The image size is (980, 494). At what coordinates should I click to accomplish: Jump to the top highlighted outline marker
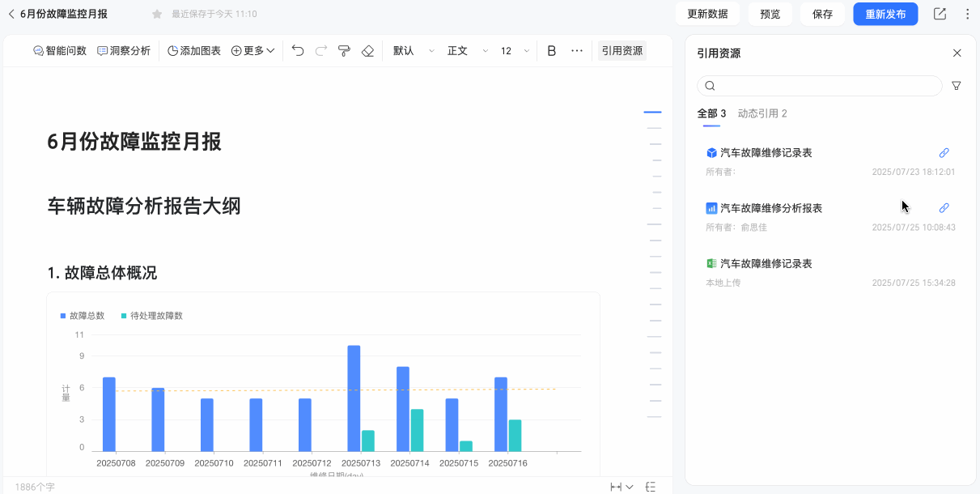[652, 112]
